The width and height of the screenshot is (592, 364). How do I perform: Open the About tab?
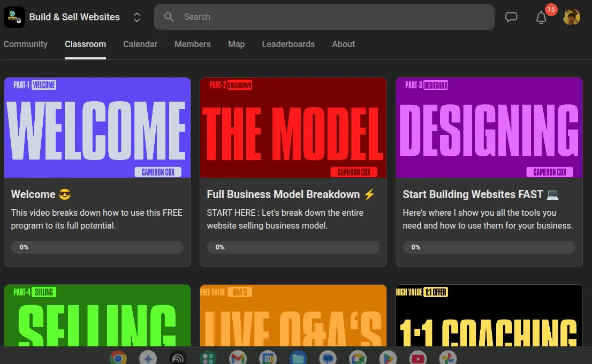[343, 44]
